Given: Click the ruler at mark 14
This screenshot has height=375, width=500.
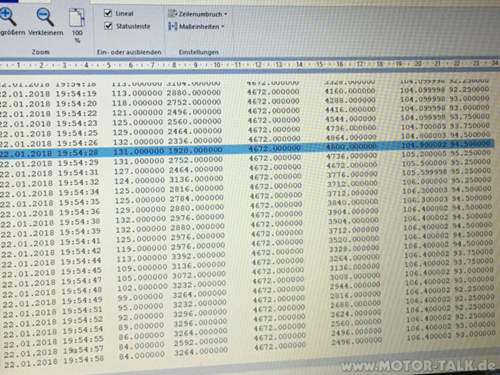Looking at the screenshot, I should (x=299, y=64).
